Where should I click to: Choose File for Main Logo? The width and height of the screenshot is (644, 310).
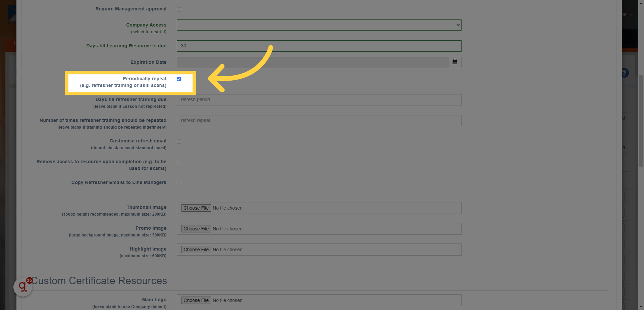click(196, 300)
